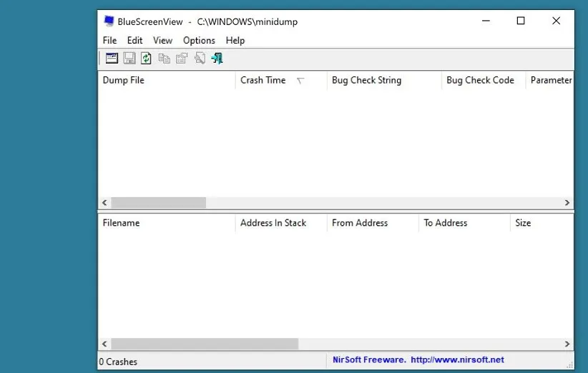Open the Options menu

click(x=199, y=40)
